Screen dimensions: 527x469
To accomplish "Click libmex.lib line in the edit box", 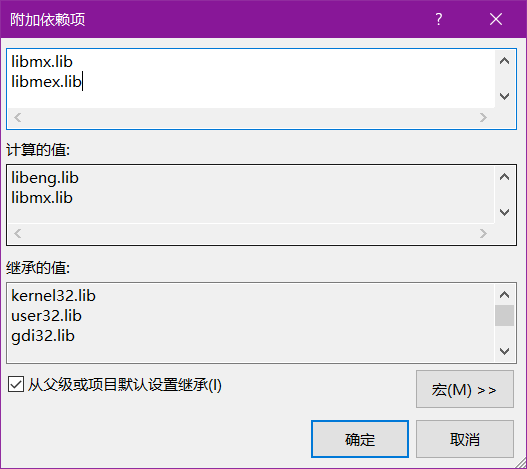I will [x=46, y=81].
